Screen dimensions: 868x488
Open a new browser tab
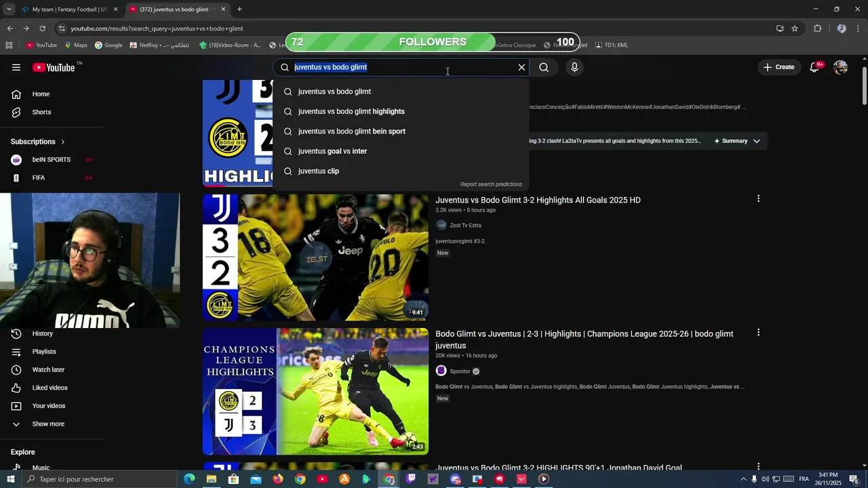(239, 9)
